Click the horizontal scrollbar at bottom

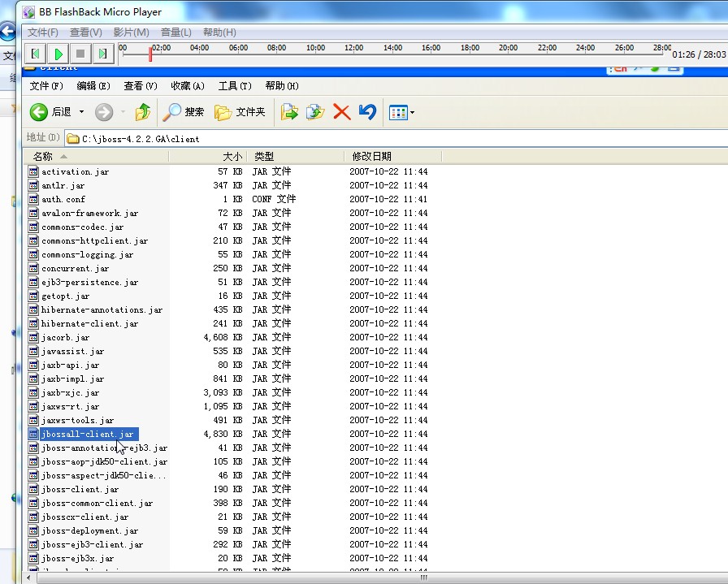pos(382,578)
